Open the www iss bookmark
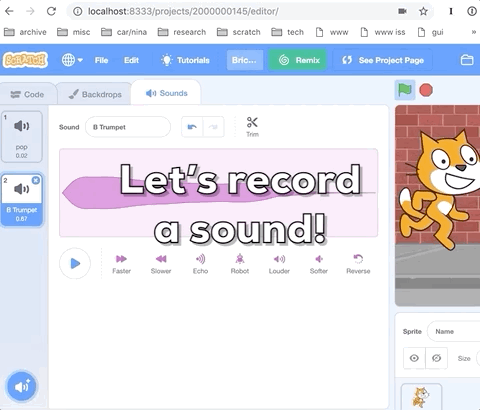 [383, 32]
